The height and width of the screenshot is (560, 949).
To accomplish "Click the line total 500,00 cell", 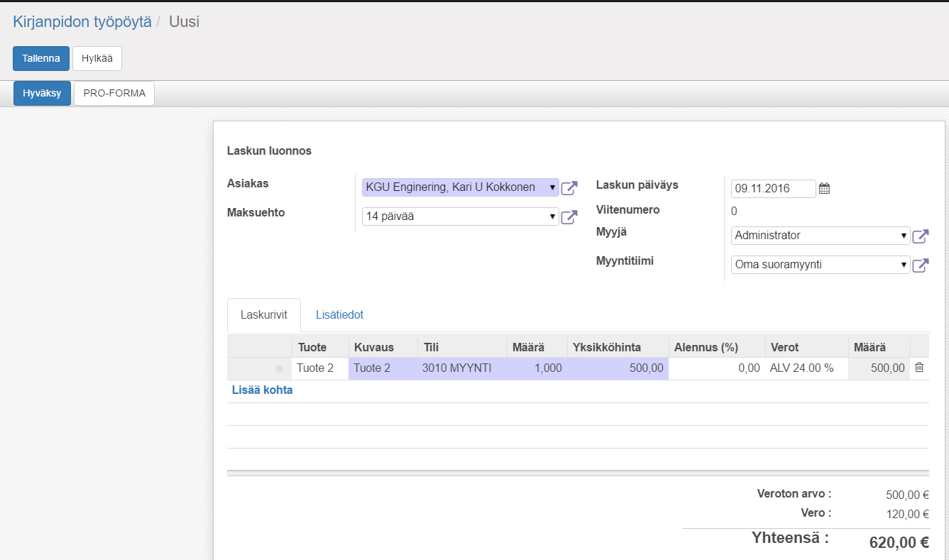I will click(x=879, y=368).
